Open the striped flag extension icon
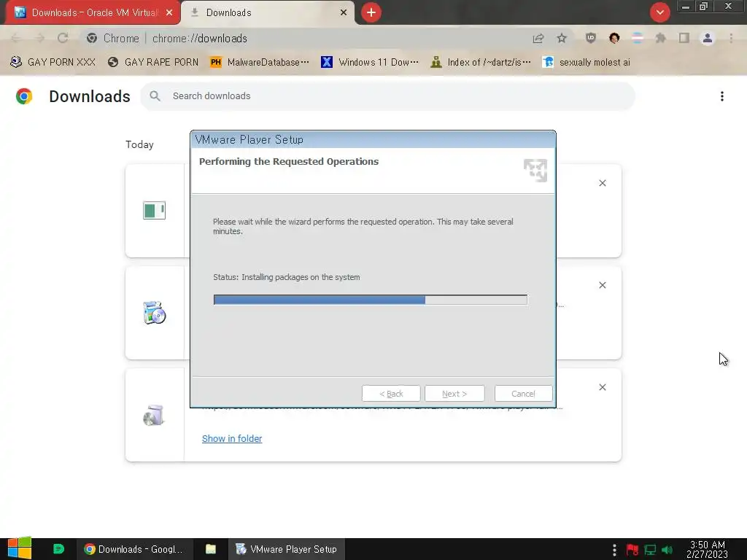The width and height of the screenshot is (747, 560). [638, 38]
